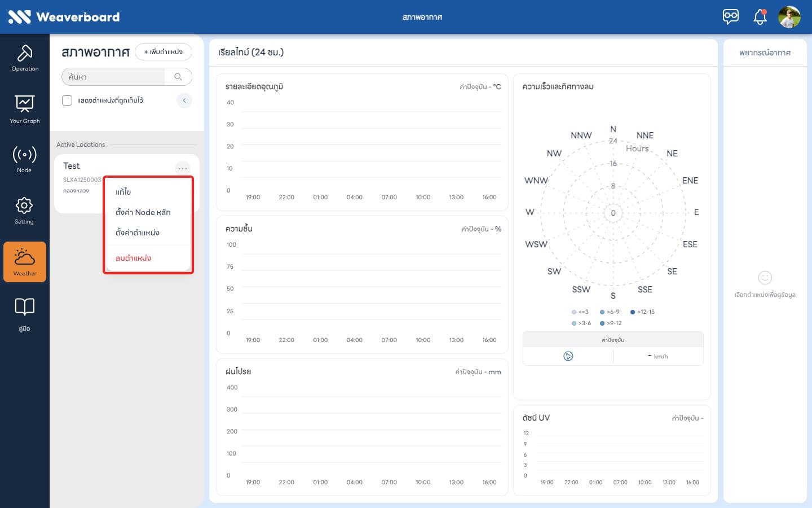Collapse the location panel with chevron

pos(184,100)
